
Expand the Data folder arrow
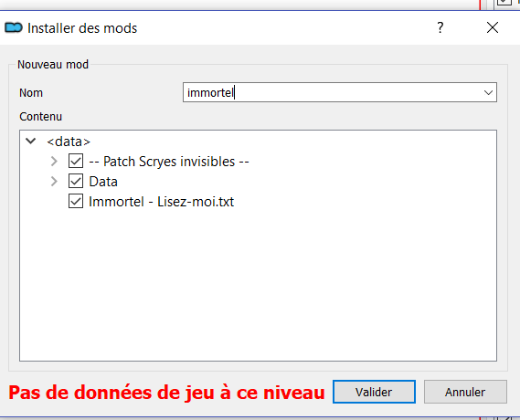pyautogui.click(x=54, y=182)
